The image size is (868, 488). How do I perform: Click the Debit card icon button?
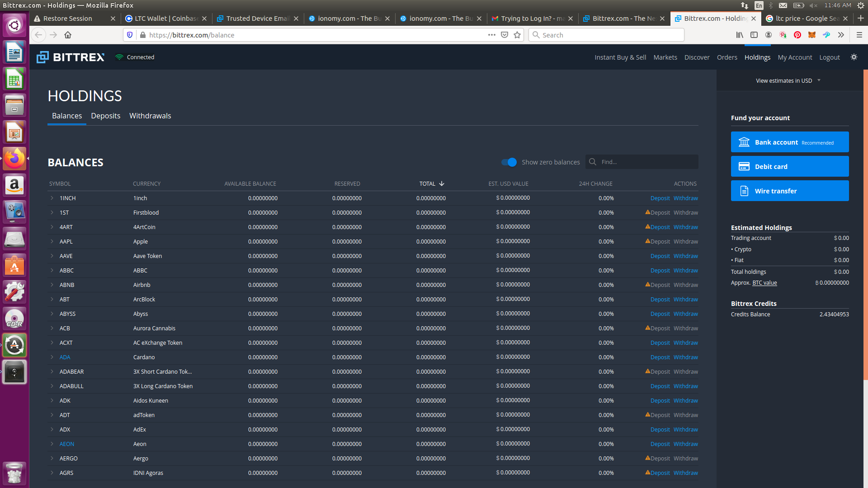click(744, 167)
